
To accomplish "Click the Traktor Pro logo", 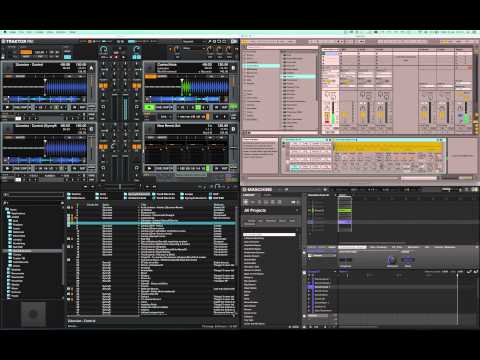I will [x=18, y=42].
